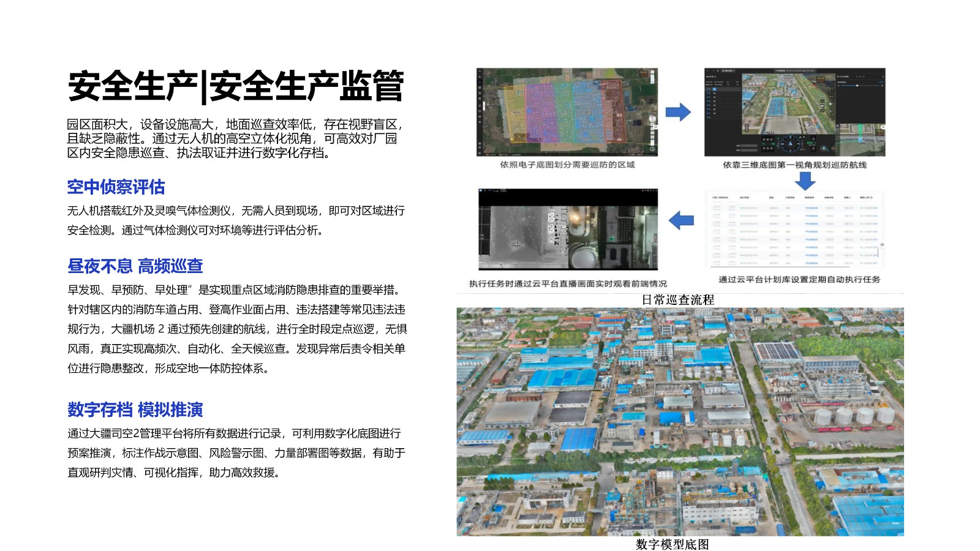This screenshot has width=980, height=551.
Task: Click the 安全生产|安全生产监管 slide title
Action: pos(235,86)
